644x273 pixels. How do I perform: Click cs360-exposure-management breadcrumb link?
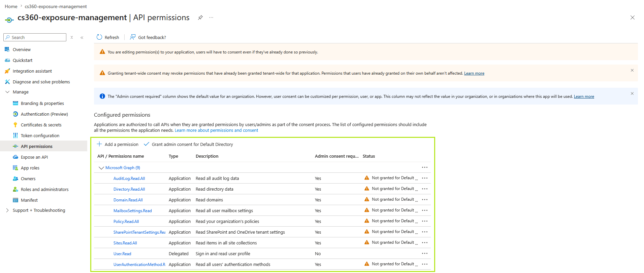[x=56, y=6]
